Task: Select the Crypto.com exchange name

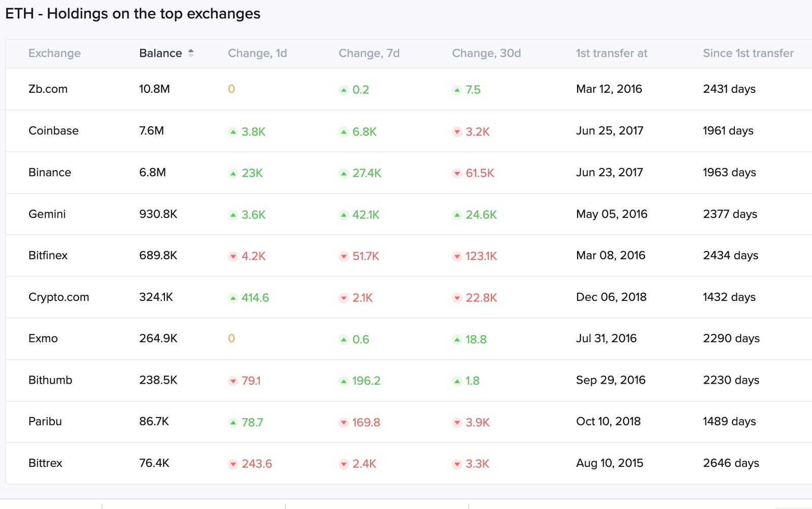Action: 59,297
